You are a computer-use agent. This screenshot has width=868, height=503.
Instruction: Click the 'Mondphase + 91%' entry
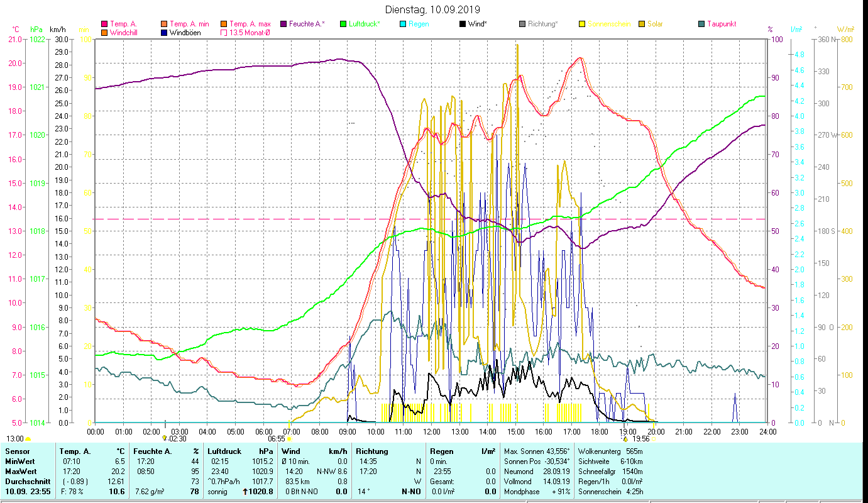click(x=537, y=492)
